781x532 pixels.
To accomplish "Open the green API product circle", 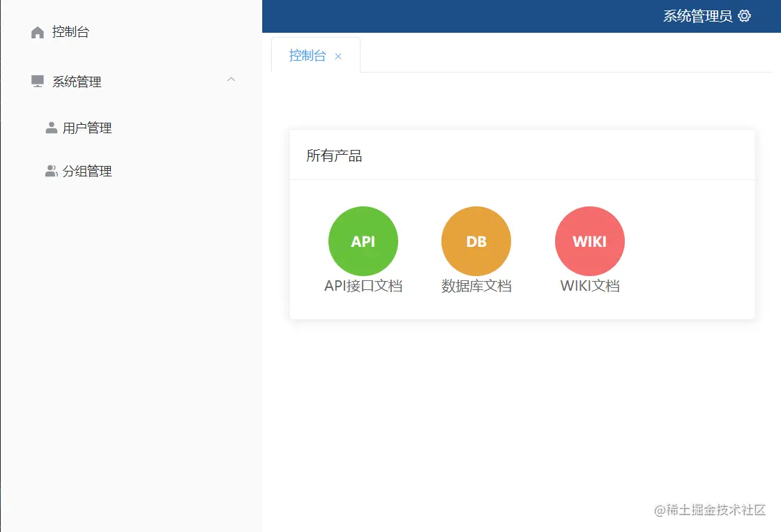I will (x=363, y=241).
